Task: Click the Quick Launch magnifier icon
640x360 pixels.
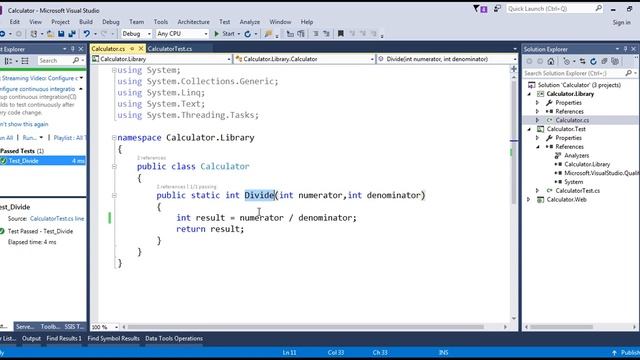Action: (598, 8)
